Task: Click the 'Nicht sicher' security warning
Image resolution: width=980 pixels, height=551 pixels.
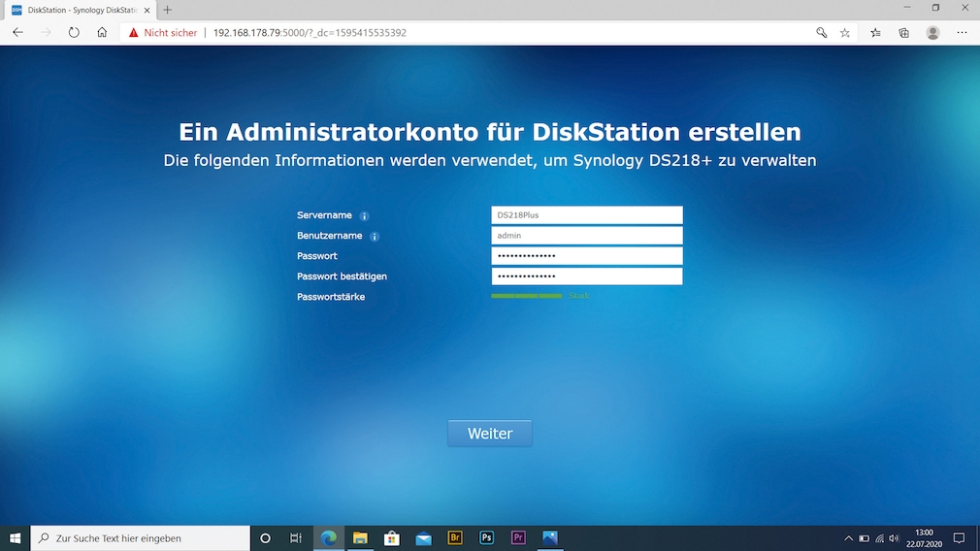Action: [163, 32]
